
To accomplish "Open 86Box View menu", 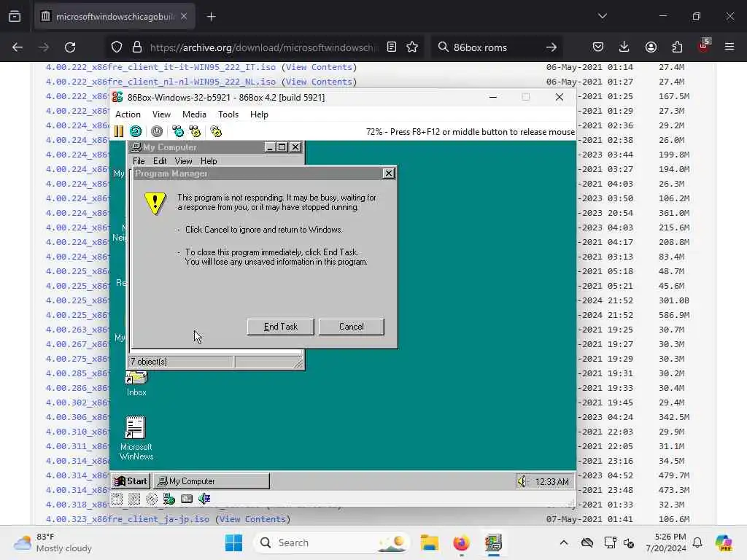I will click(161, 114).
